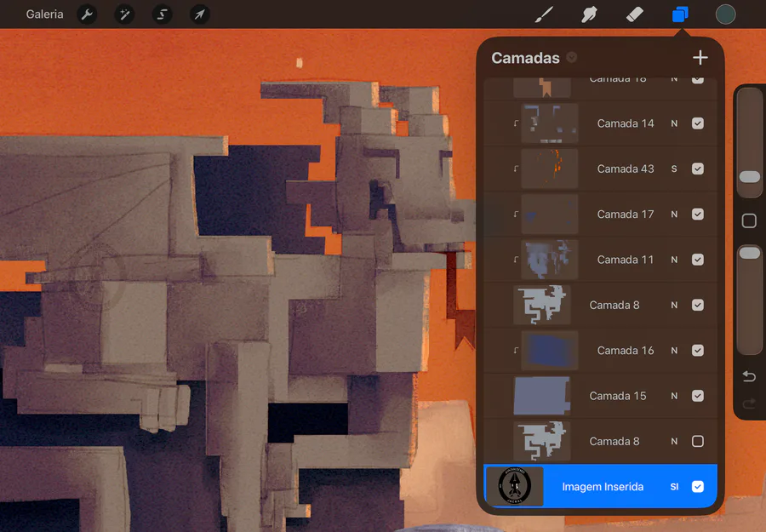This screenshot has height=532, width=766.
Task: Click clipping mask arrow on Camada 43
Action: 516,169
